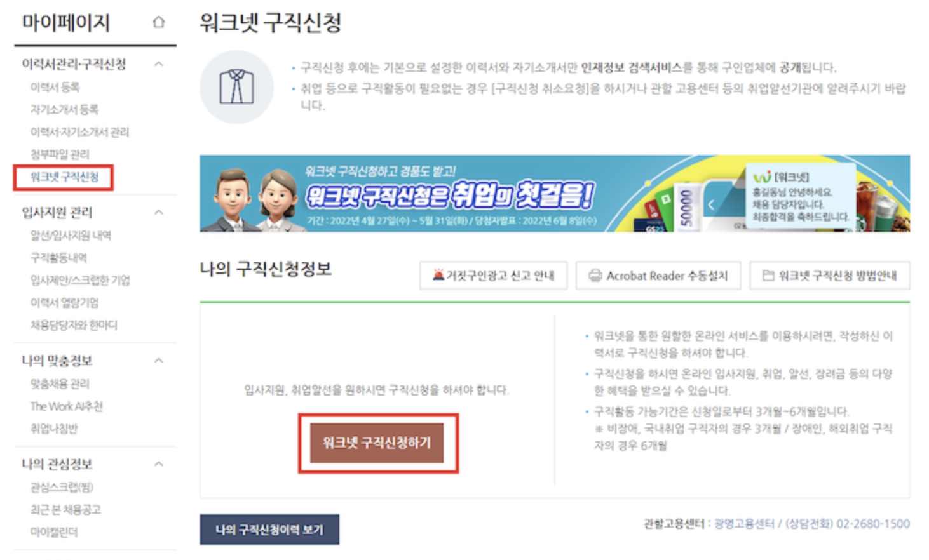Collapse the 나의 맞춤정보 section

159,361
